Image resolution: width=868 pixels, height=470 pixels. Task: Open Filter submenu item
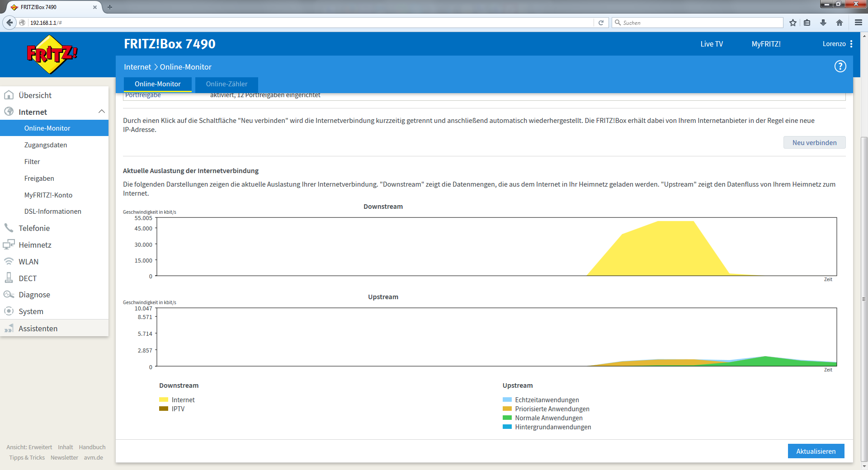point(32,162)
